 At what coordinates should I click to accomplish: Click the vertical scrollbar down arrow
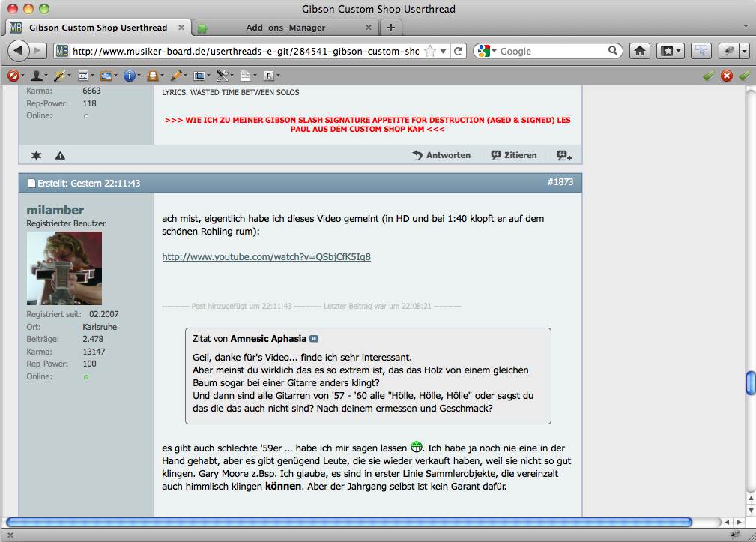pos(750,510)
